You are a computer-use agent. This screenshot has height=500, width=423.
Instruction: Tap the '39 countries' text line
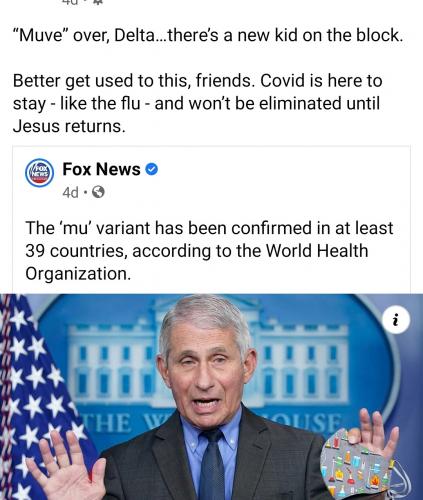197,251
